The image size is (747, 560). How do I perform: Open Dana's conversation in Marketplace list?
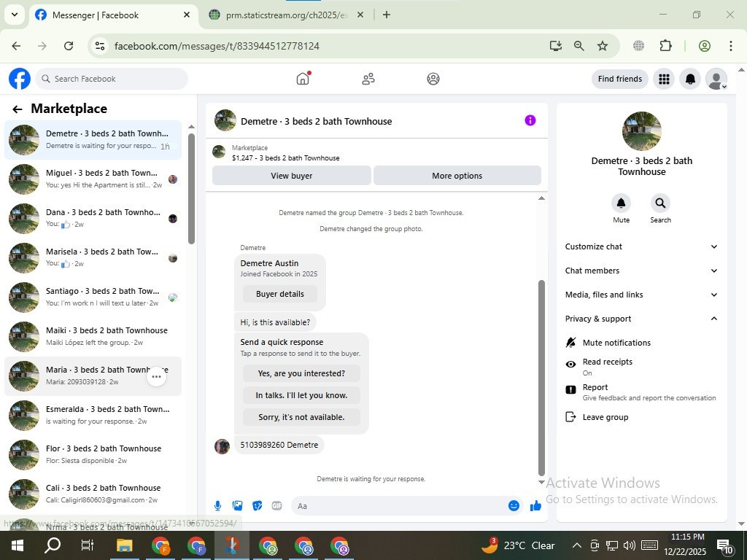(x=93, y=219)
